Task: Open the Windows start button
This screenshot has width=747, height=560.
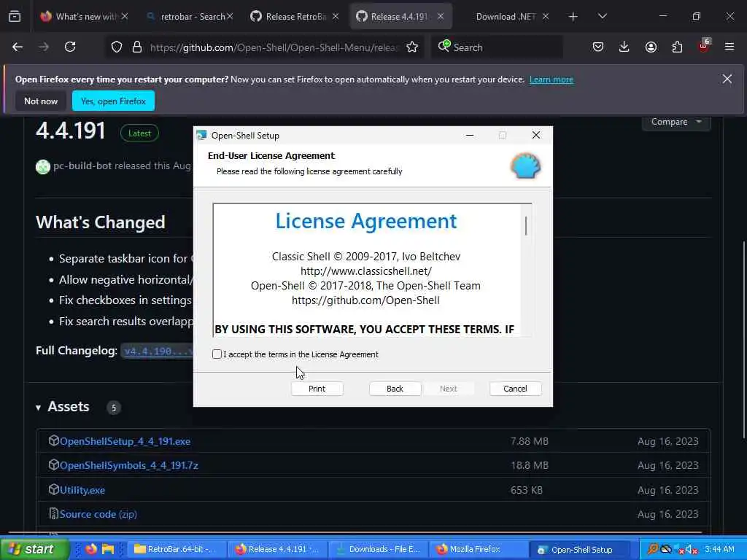Action: [34, 549]
